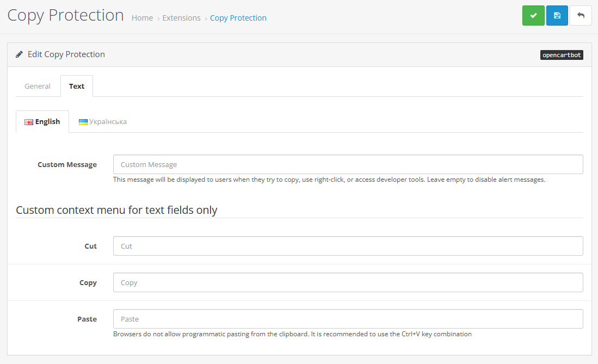Select the Text tab

coord(77,86)
